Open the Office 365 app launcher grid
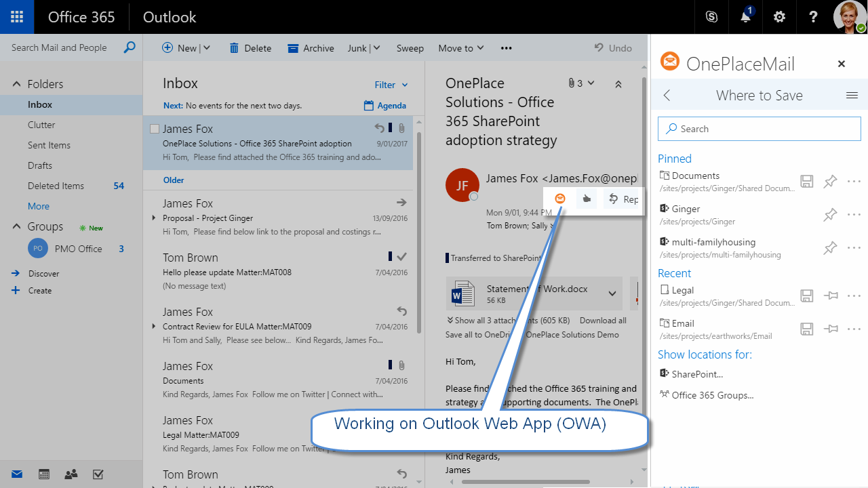The height and width of the screenshot is (488, 868). coord(17,17)
